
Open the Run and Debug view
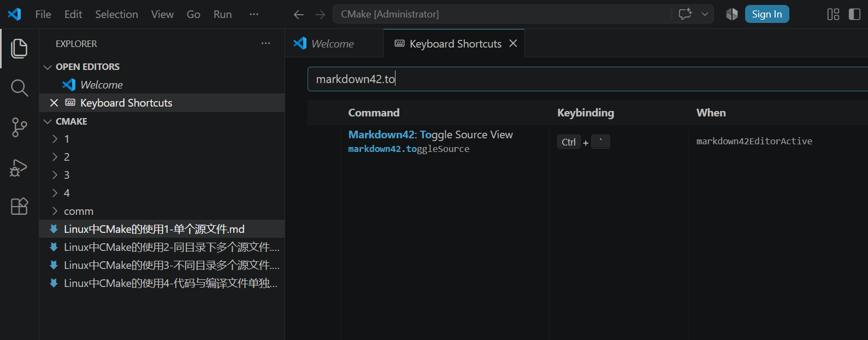click(x=19, y=167)
